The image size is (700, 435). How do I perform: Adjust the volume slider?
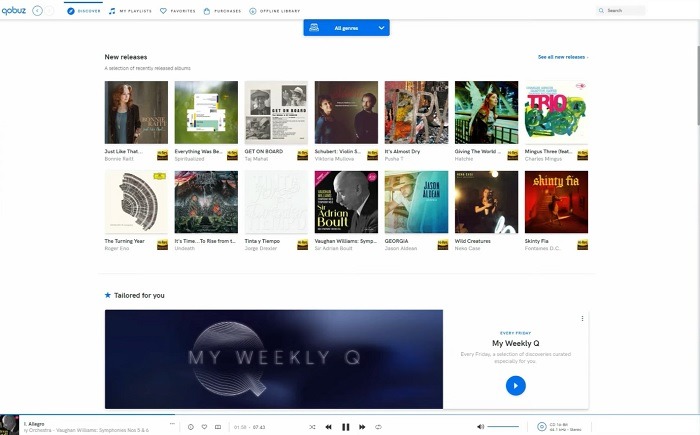coord(503,427)
